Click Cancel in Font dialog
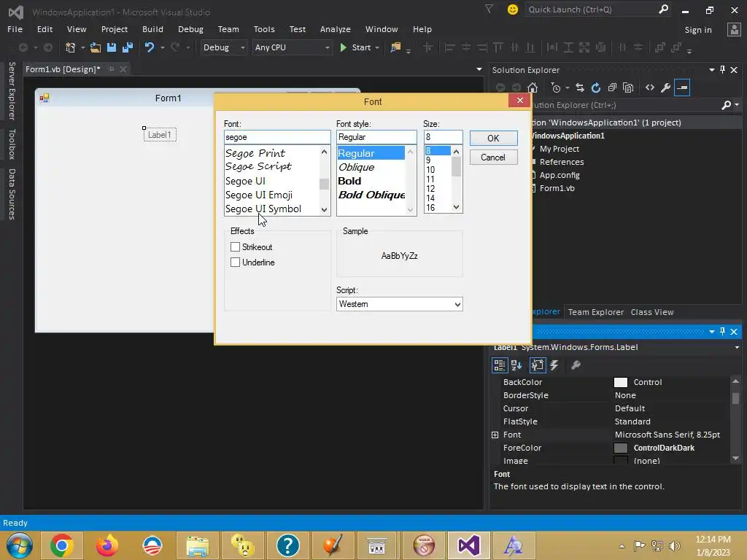 click(x=493, y=157)
